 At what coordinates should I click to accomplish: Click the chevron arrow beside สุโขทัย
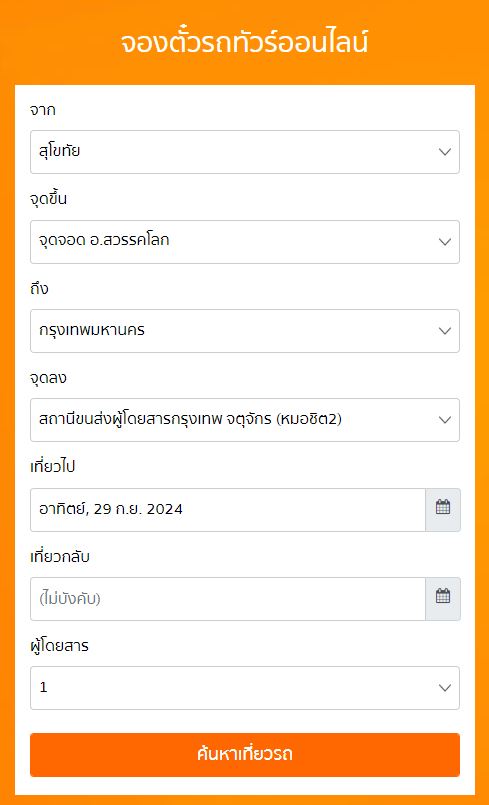click(445, 152)
